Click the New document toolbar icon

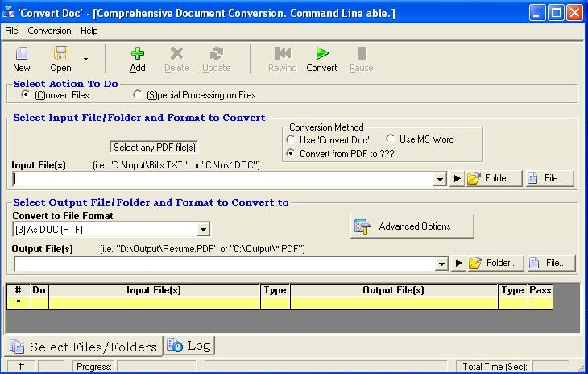point(22,54)
